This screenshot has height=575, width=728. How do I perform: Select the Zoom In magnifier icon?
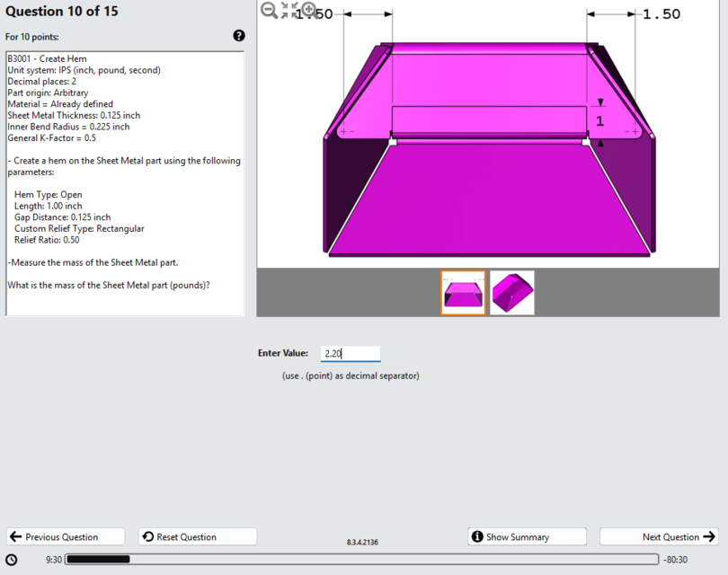308,9
